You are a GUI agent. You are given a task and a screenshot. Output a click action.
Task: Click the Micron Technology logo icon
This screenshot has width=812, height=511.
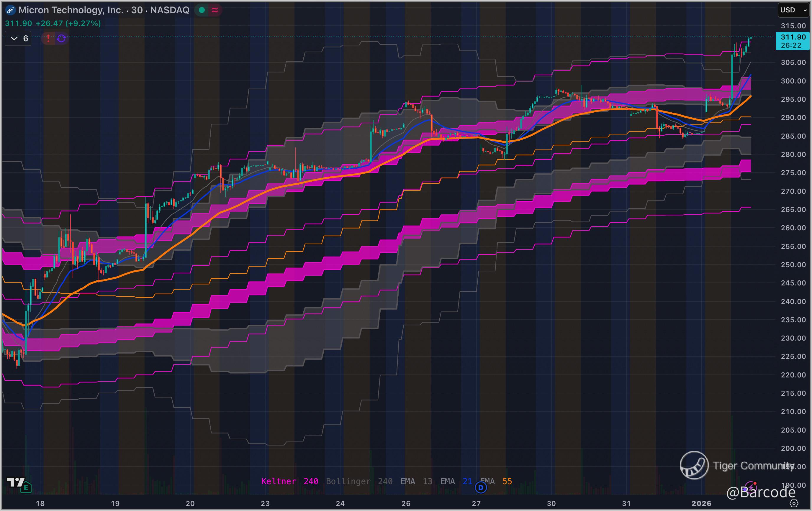tap(10, 10)
